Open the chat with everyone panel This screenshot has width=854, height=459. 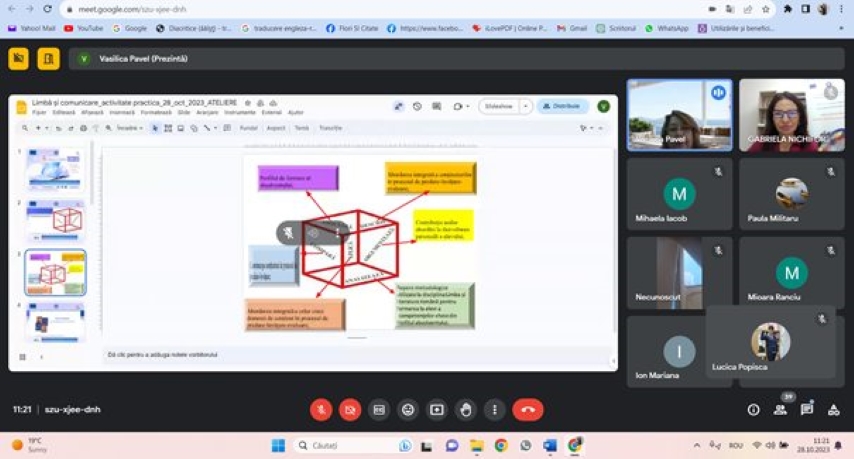807,409
